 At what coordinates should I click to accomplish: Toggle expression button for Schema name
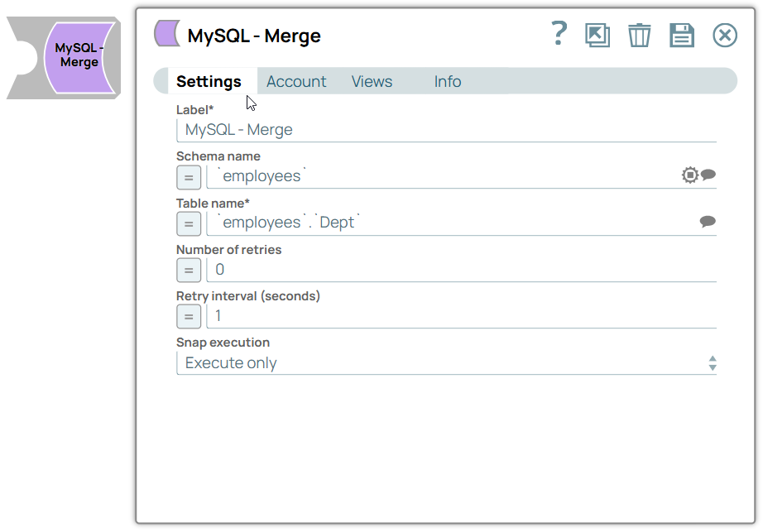189,178
